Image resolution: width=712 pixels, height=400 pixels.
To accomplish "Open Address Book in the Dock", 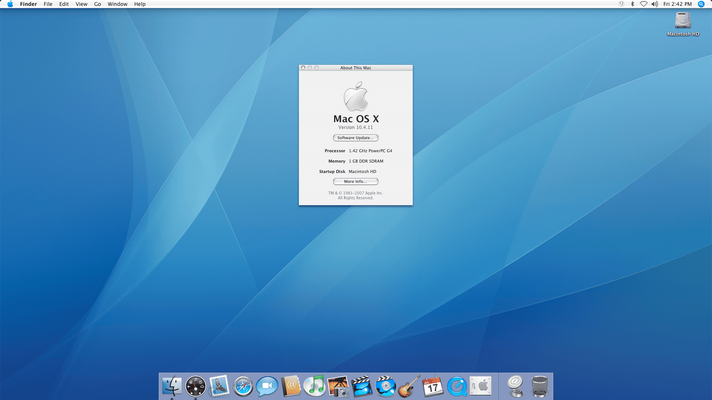I will pyautogui.click(x=291, y=386).
